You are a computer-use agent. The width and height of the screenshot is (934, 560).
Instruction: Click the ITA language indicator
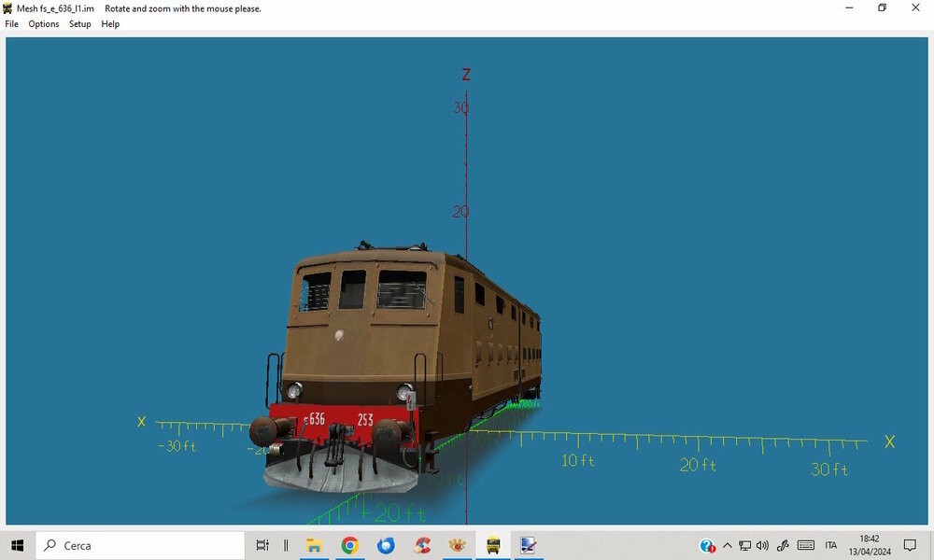tap(831, 545)
